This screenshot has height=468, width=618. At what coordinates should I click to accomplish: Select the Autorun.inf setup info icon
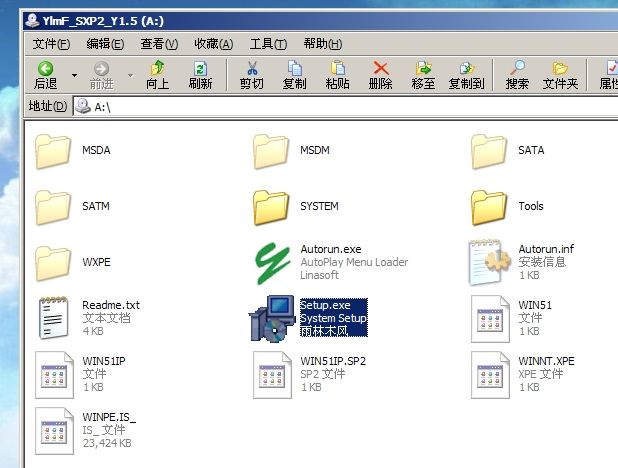coord(488,262)
